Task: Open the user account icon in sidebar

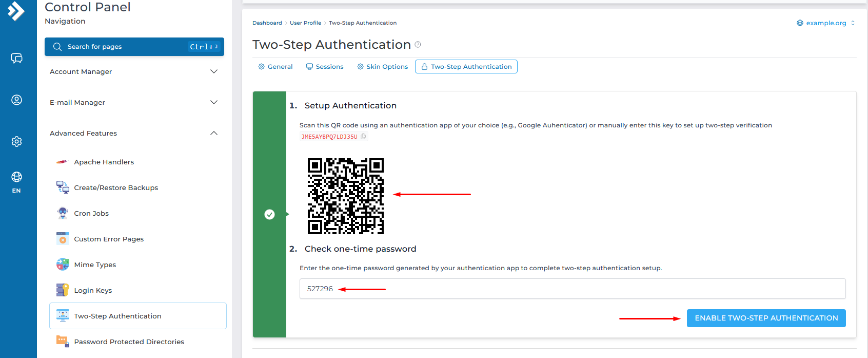Action: point(16,100)
